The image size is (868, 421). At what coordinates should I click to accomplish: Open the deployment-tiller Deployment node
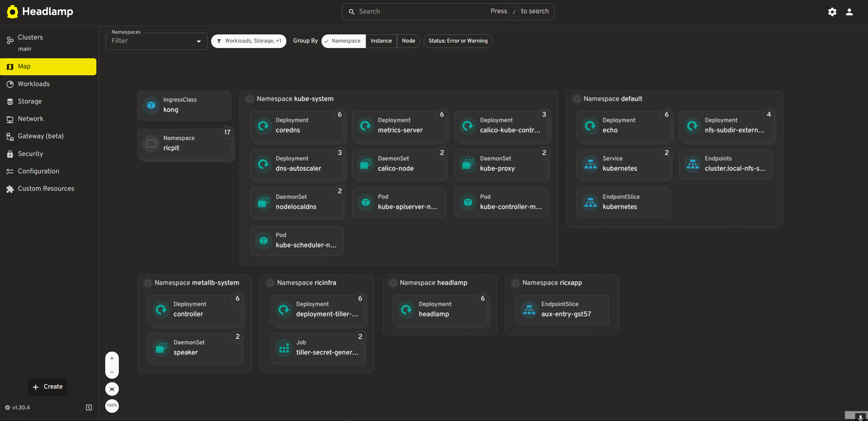coord(317,310)
